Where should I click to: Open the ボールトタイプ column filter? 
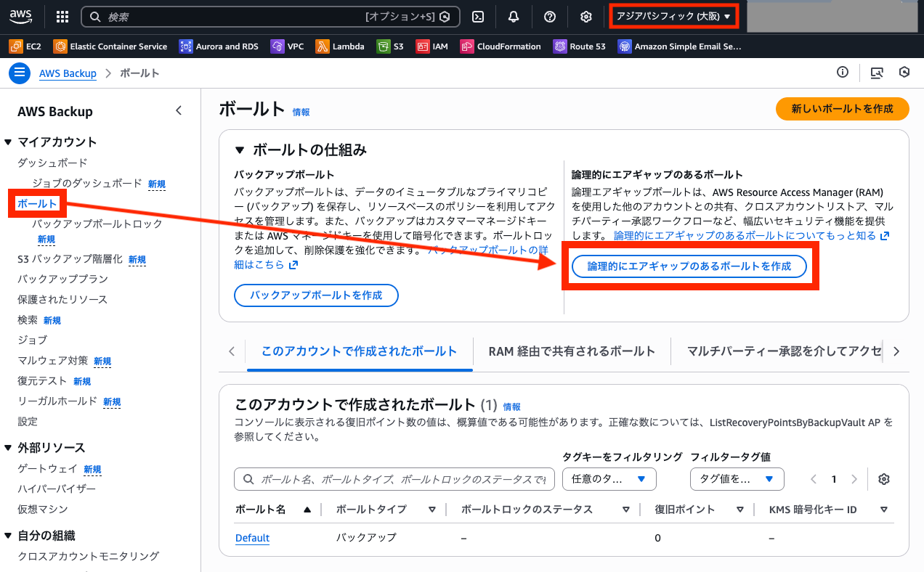pyautogui.click(x=431, y=509)
